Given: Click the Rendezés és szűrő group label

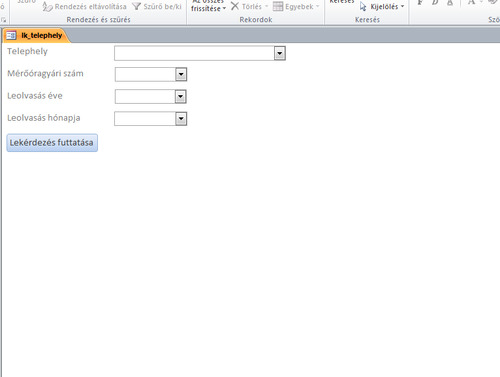Looking at the screenshot, I should pos(98,20).
